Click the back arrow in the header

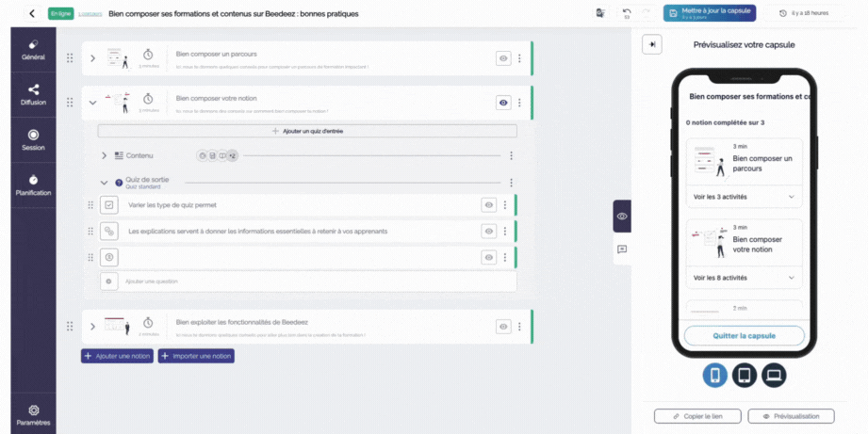32,13
